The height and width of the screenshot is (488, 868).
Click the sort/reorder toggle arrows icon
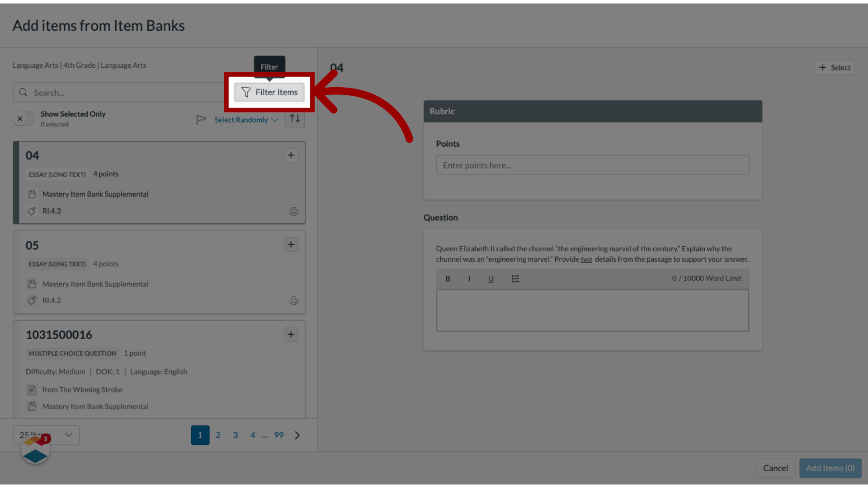(294, 119)
